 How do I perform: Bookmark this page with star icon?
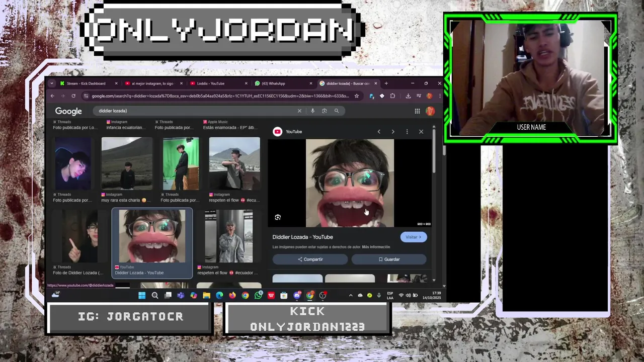click(x=357, y=96)
